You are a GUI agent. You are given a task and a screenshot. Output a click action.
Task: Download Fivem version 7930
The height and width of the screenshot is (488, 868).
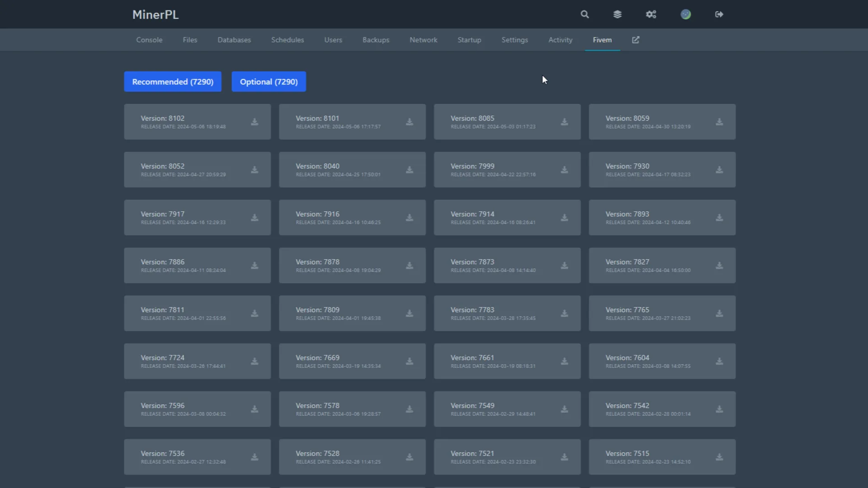719,170
